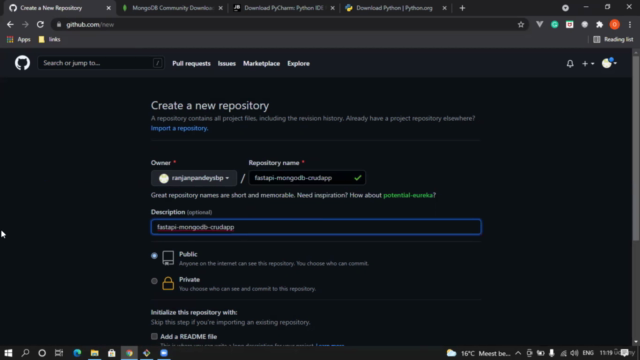Open the GitHub user avatar menu
This screenshot has height=360, width=640.
click(x=609, y=63)
